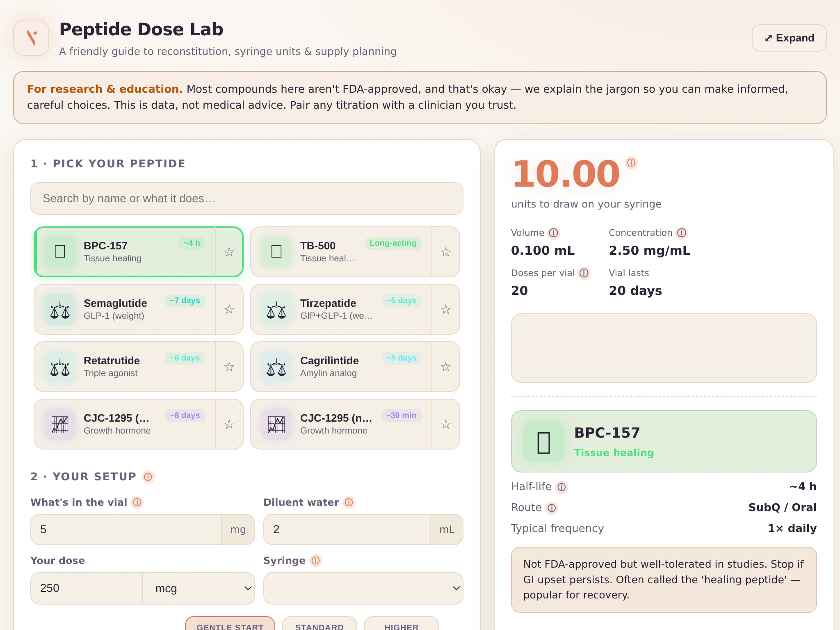
Task: Open info icon next to units result 10.00
Action: click(x=631, y=163)
